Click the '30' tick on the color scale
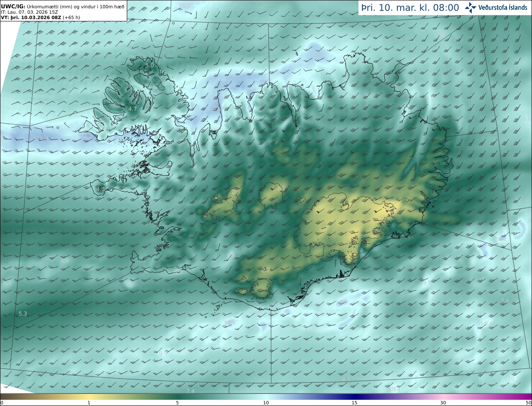The image size is (532, 406). 443,403
